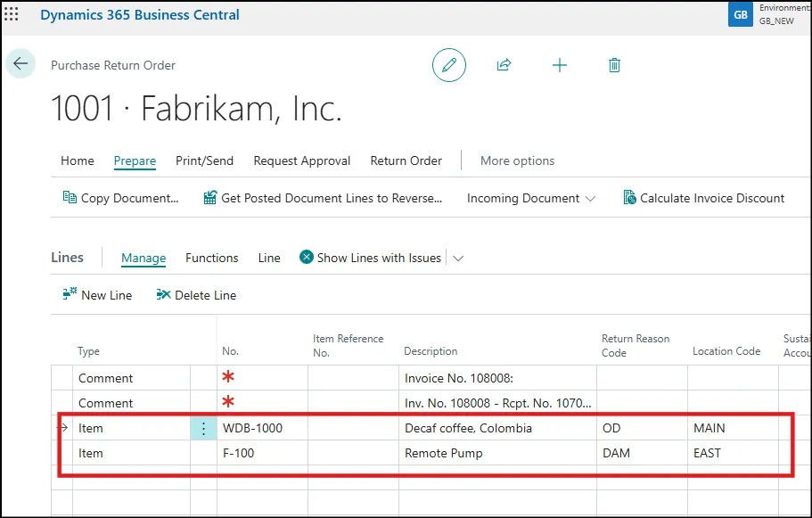
Task: Click Type cell of F-100 row
Action: (132, 453)
